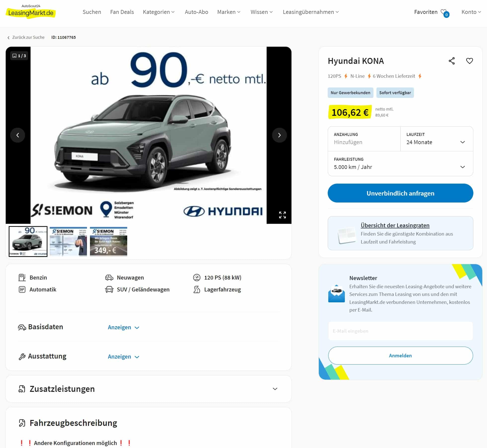This screenshot has height=448, width=487.
Task: Click the fuel pump icon beside Benzin
Action: point(22,278)
